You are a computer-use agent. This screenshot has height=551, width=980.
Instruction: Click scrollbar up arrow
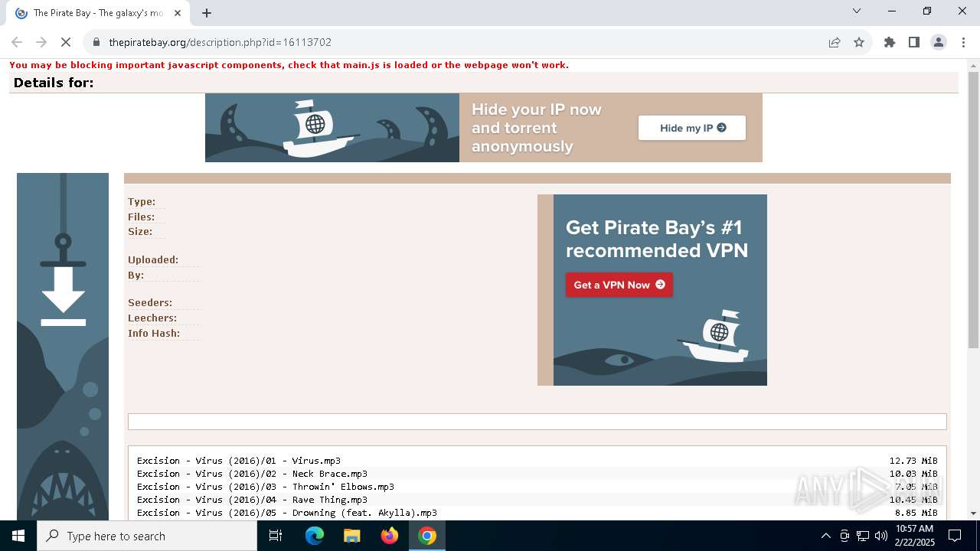973,65
